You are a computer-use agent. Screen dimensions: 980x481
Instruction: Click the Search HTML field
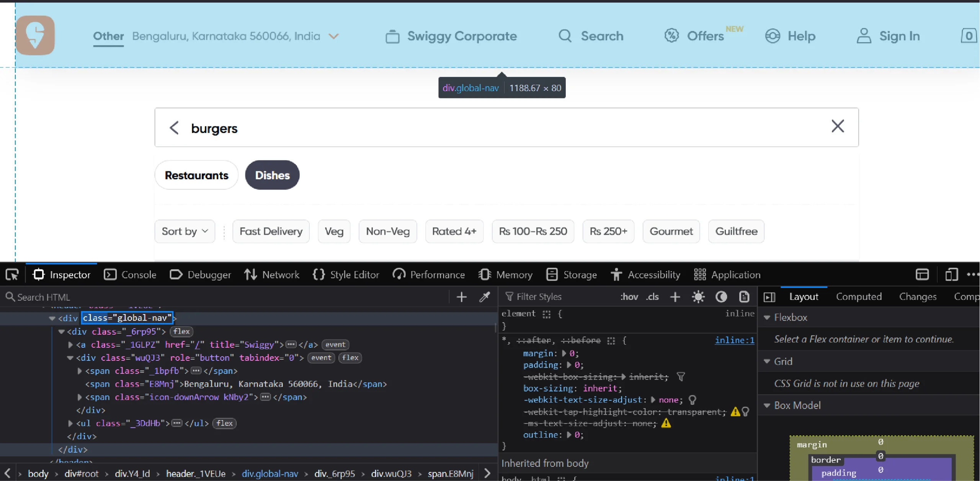coord(226,297)
